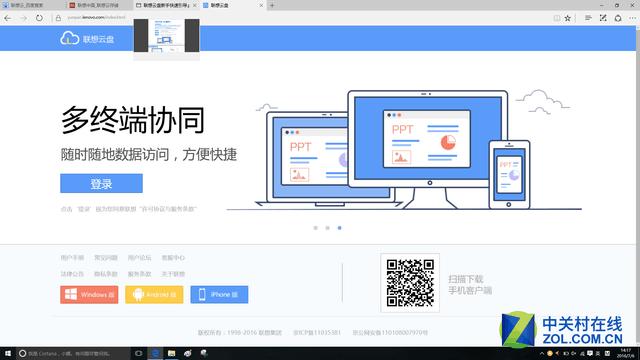
Task: Click the Edge icon on the taskbar
Action: tap(155, 353)
